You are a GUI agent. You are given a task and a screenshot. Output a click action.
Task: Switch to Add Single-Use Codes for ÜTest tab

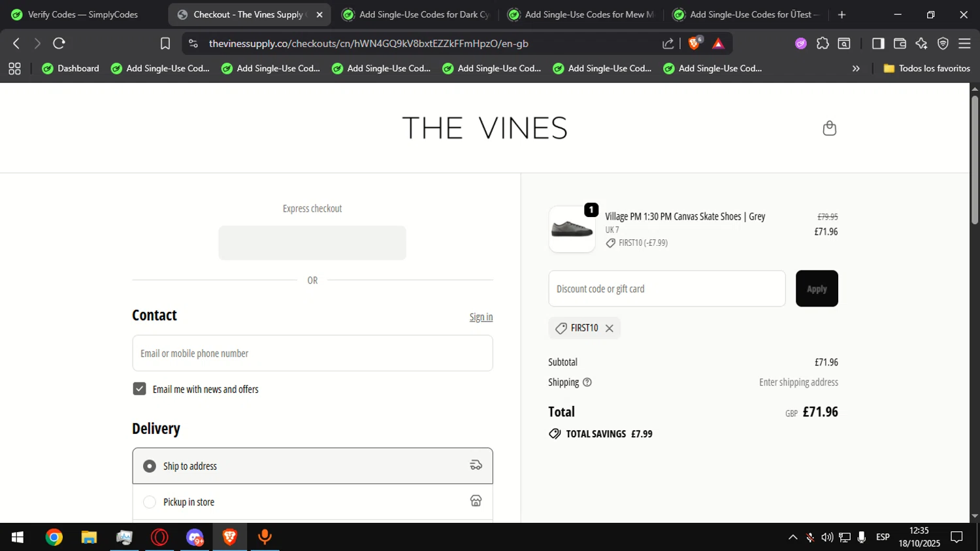tap(747, 14)
